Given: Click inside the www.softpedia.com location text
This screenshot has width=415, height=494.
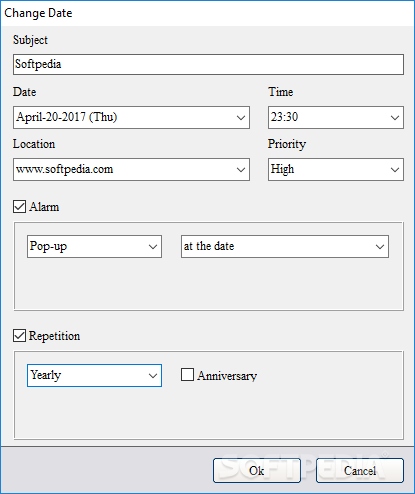Looking at the screenshot, I should point(65,169).
